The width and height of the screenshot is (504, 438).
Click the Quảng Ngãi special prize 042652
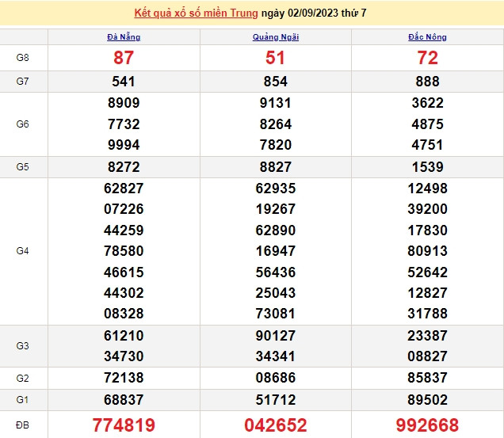coord(276,425)
